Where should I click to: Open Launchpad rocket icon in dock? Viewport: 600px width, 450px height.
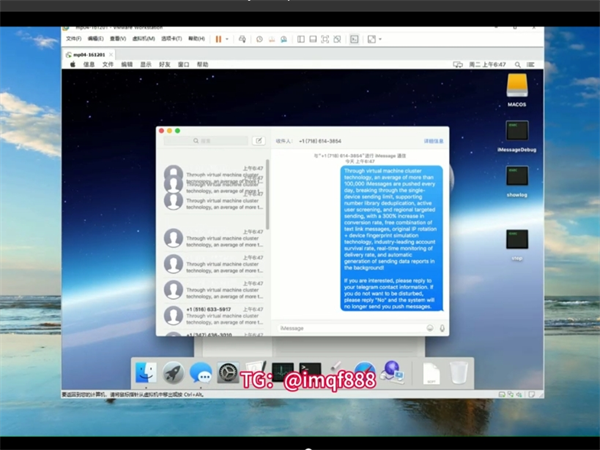[173, 374]
